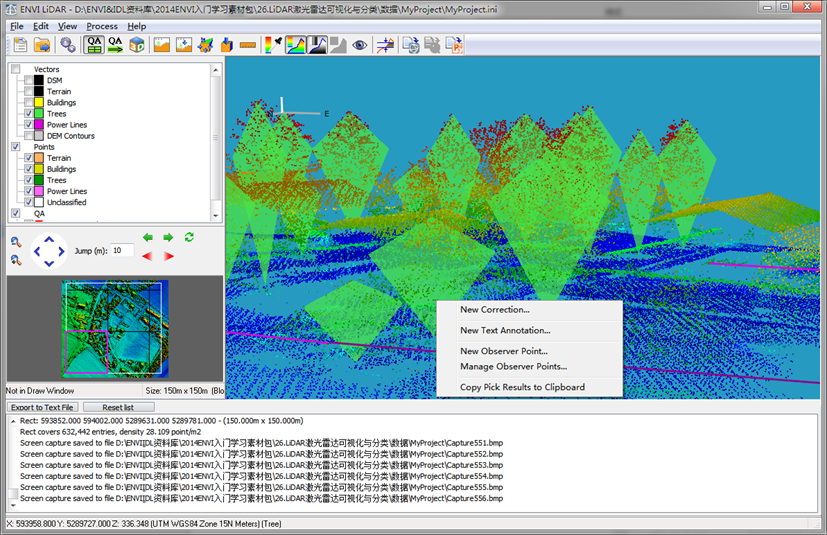Viewport: 827px width, 535px height.
Task: Click the color ramp with pin icon
Action: 273,45
